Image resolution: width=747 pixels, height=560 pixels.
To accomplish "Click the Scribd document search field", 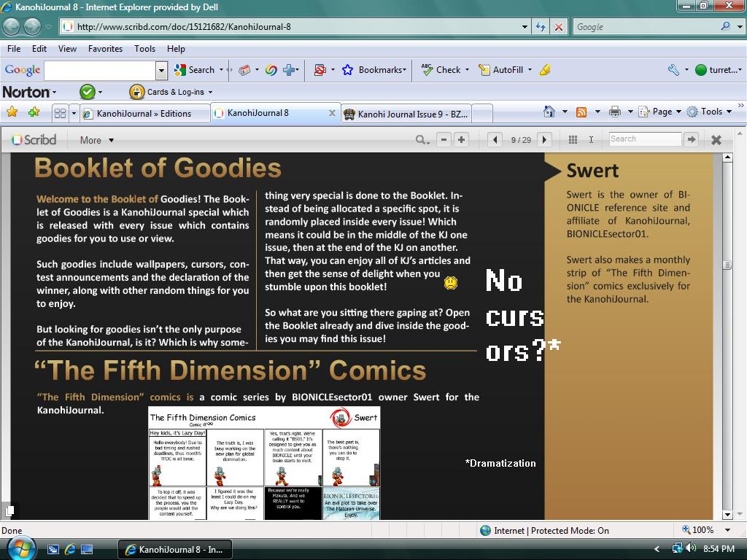I will [x=644, y=139].
